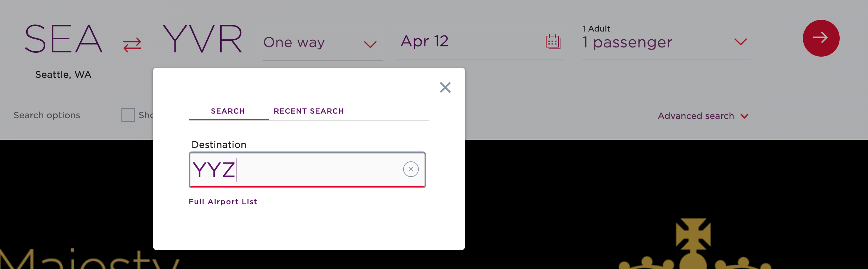Open the Full Airport List
The image size is (868, 269).
(223, 201)
